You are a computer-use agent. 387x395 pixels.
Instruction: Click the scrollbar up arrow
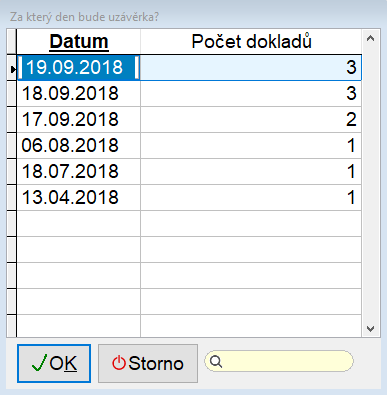[370, 39]
